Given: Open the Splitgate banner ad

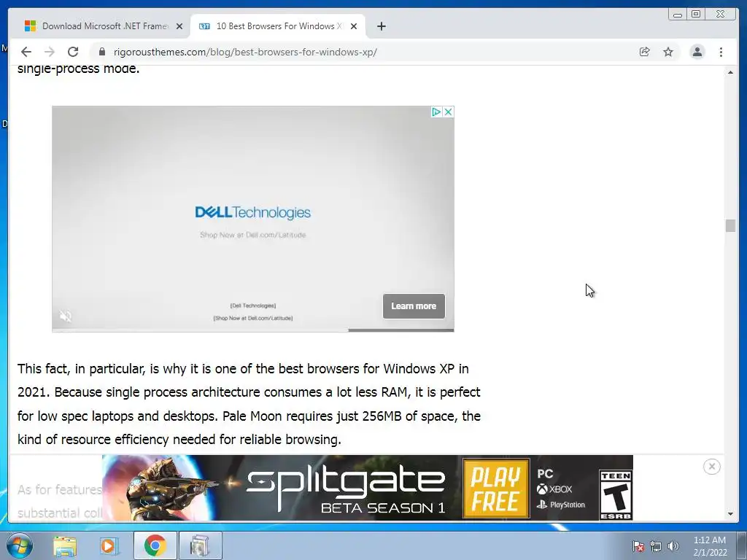Looking at the screenshot, I should [368, 488].
